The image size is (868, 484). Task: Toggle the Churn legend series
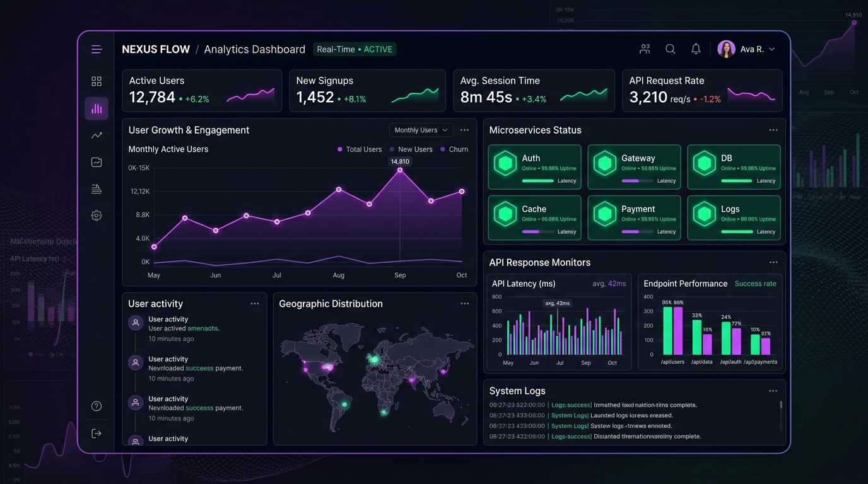pos(454,149)
